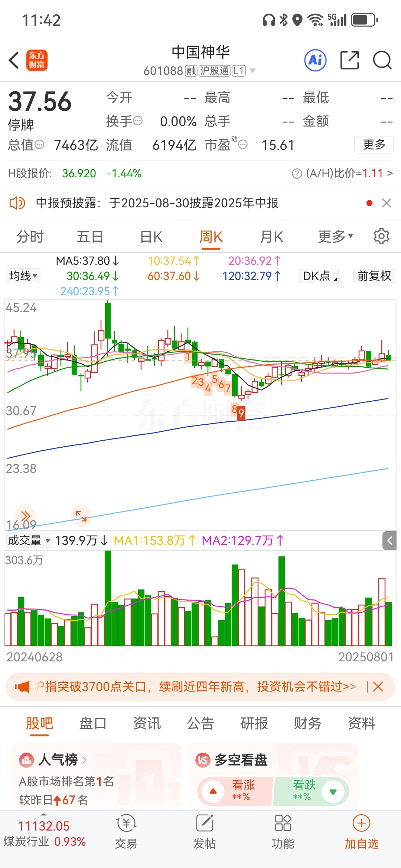Switch to the 分时 chart tab
401x868 pixels.
tap(30, 236)
